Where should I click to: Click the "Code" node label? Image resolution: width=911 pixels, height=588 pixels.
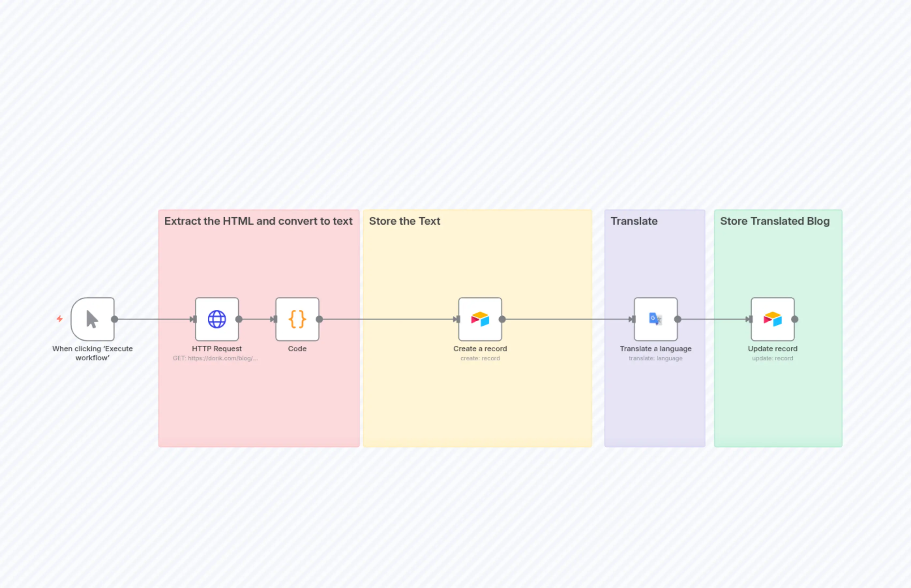pyautogui.click(x=297, y=348)
